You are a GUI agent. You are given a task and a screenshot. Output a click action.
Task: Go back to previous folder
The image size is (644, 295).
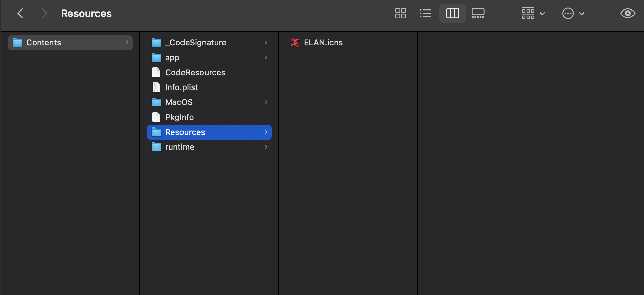[20, 14]
